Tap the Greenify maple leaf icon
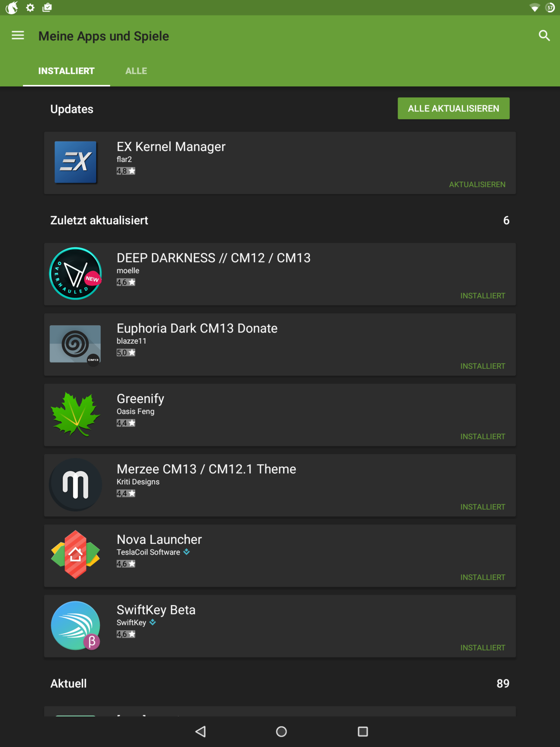560x747 pixels. [76, 415]
